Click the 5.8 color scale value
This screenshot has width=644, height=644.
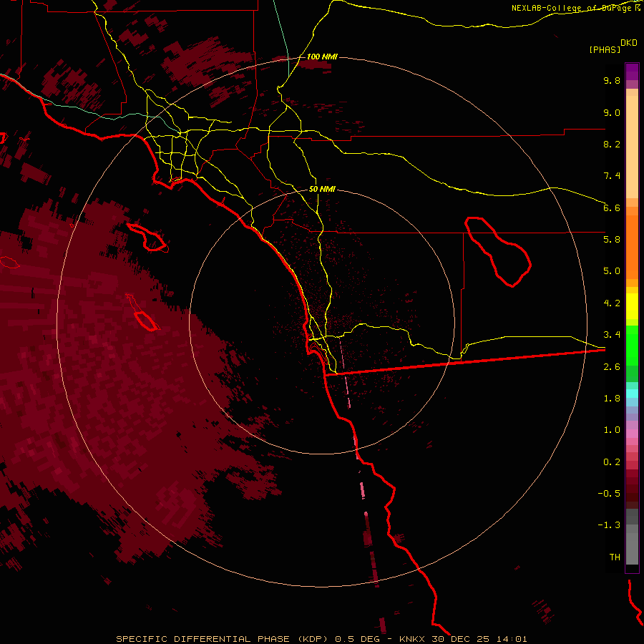coord(612,240)
